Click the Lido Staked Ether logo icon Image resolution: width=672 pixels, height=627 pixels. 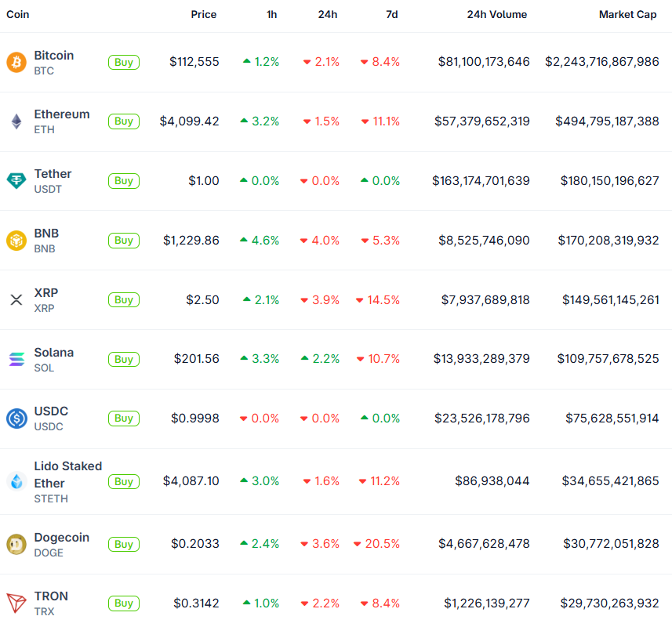pyautogui.click(x=16, y=481)
